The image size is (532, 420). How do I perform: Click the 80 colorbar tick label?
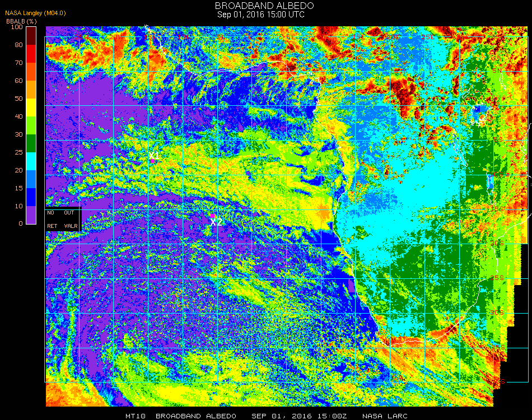18,45
